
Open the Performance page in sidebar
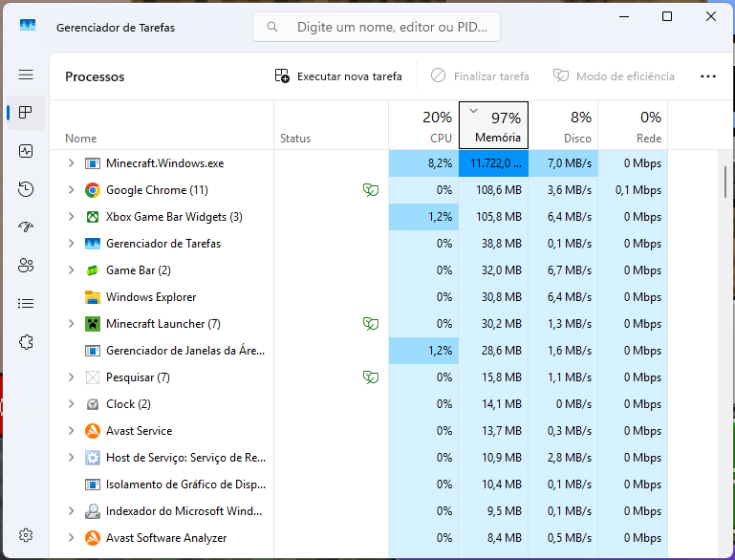click(x=26, y=151)
